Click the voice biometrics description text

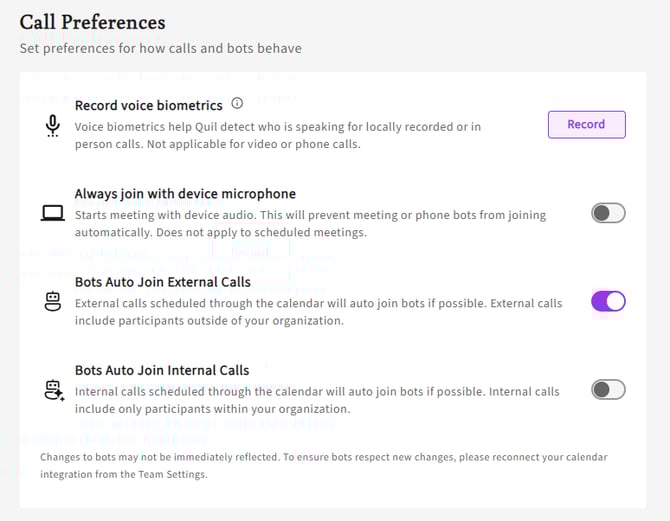coord(278,135)
